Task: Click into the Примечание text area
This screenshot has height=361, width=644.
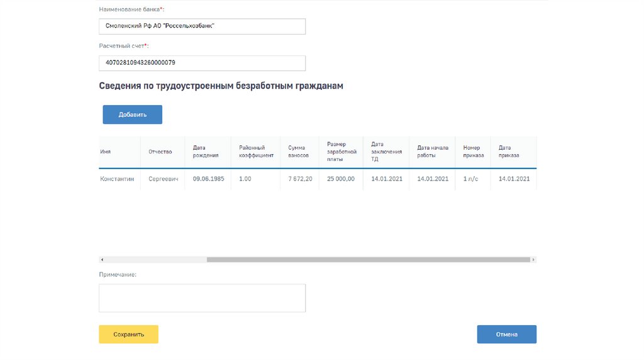Action: (202, 297)
